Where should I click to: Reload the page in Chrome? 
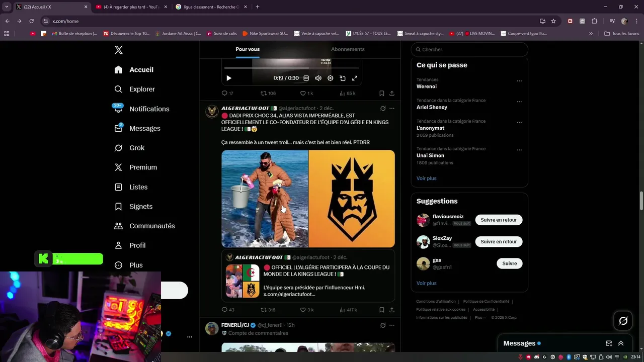click(x=31, y=21)
